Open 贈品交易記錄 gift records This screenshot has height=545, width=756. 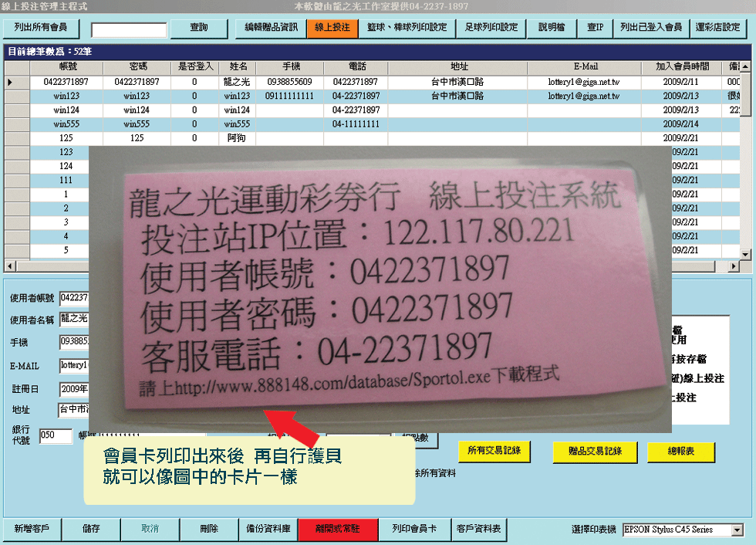pyautogui.click(x=595, y=452)
